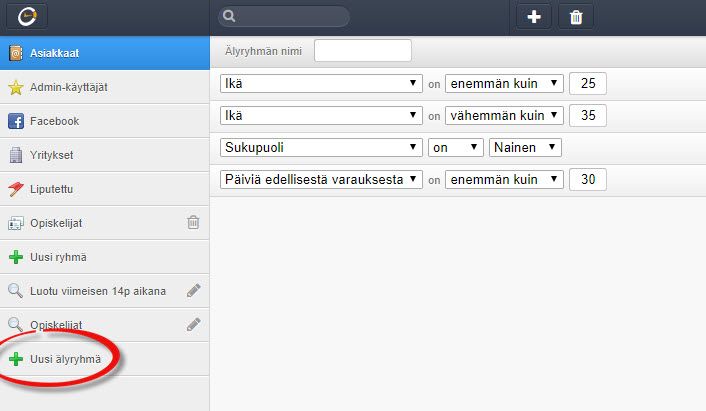Click the Uusi älyryhmä link
706x411 pixels.
coord(65,358)
